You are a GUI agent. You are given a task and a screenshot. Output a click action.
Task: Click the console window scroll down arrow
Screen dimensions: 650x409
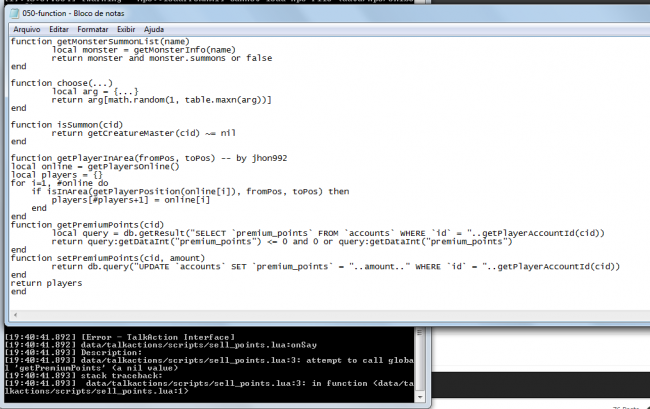point(419,397)
